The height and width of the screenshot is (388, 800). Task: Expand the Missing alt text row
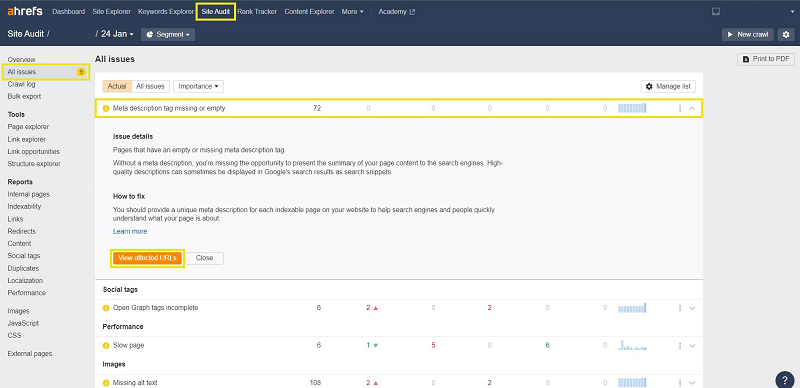point(692,383)
